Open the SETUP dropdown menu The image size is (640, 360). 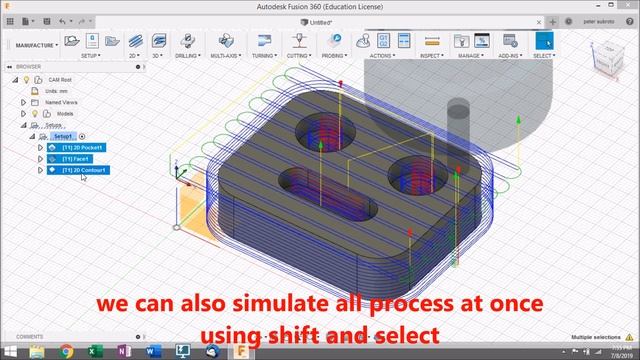tap(91, 56)
